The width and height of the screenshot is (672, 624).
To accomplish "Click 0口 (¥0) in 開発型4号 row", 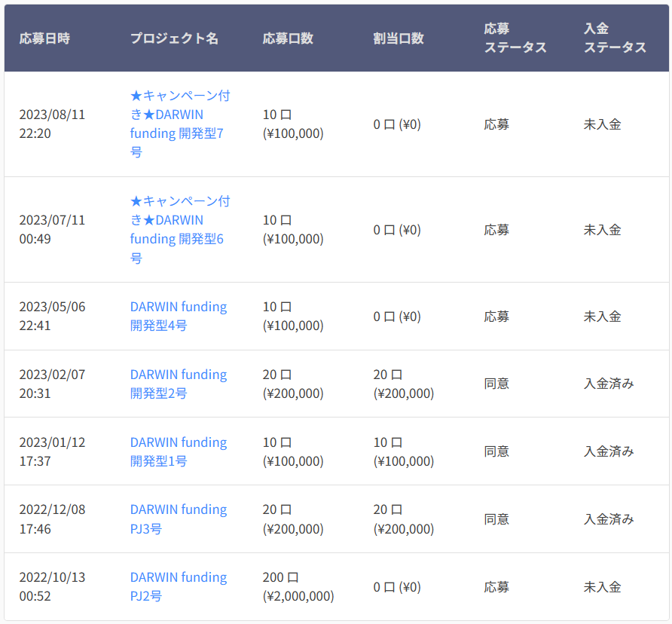I will 397,317.
